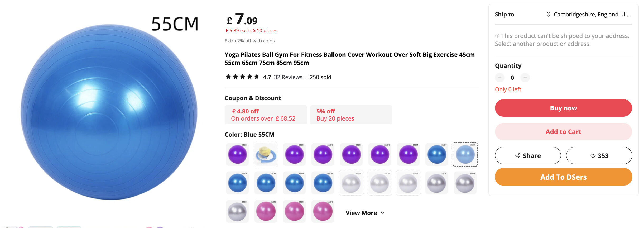Decrease quantity with the minus button
The height and width of the screenshot is (228, 644).
tap(499, 78)
